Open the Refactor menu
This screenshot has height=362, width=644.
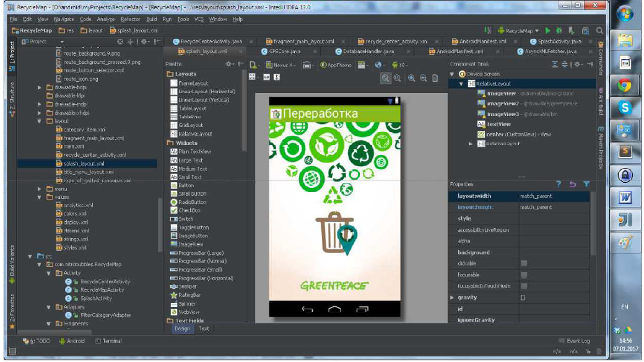point(130,19)
